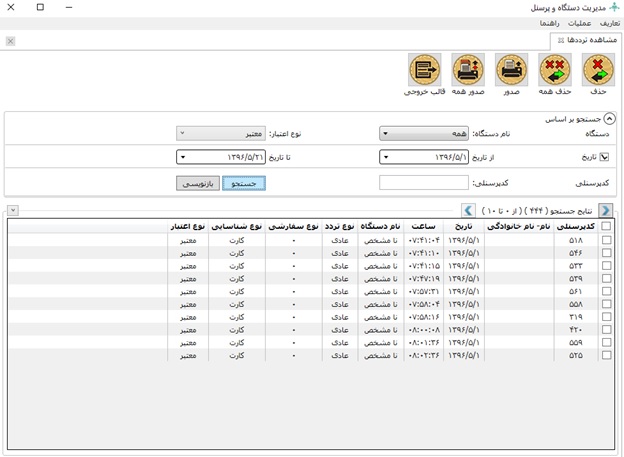Check the row for personnel code ۵۵۹
This screenshot has height=457, width=624.
606,342
